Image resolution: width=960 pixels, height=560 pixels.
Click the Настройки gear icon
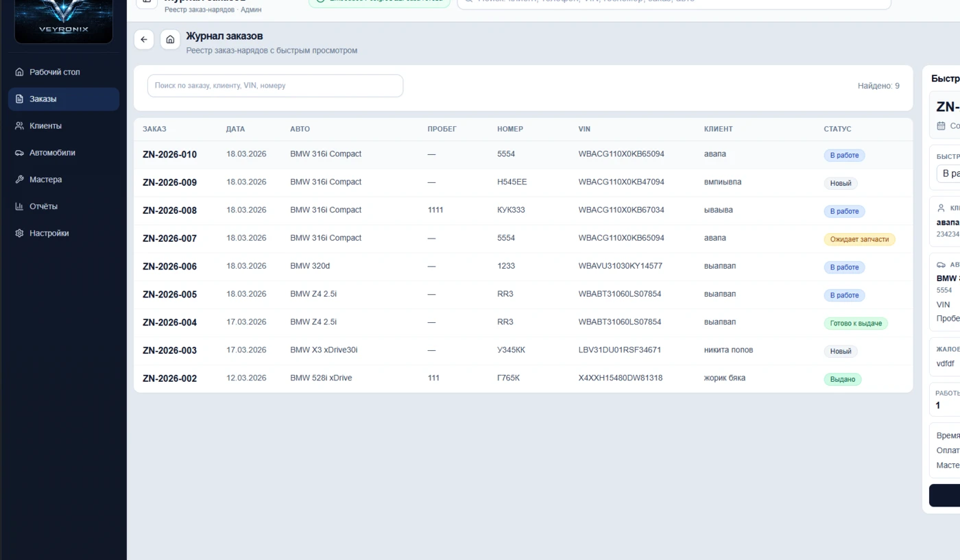19,233
